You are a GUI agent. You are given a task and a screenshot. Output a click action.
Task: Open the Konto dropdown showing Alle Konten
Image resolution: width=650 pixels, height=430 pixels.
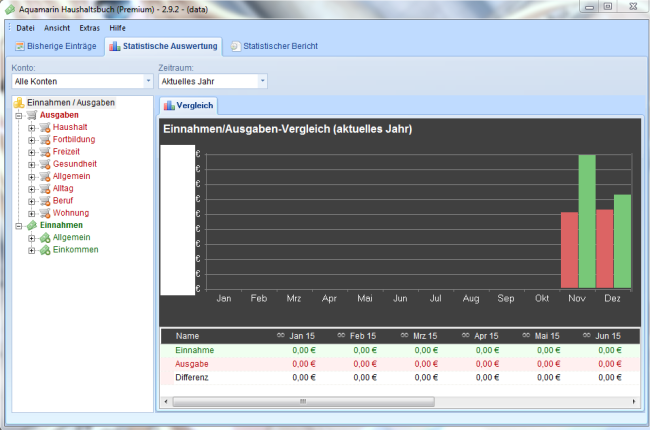(148, 81)
